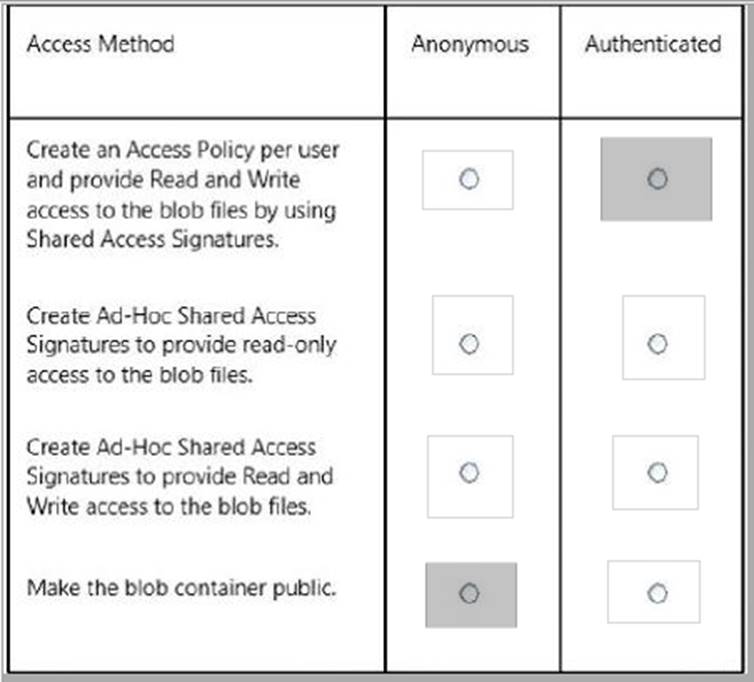Click the Authenticated column header
Screen dimensions: 754x682
coord(652,45)
